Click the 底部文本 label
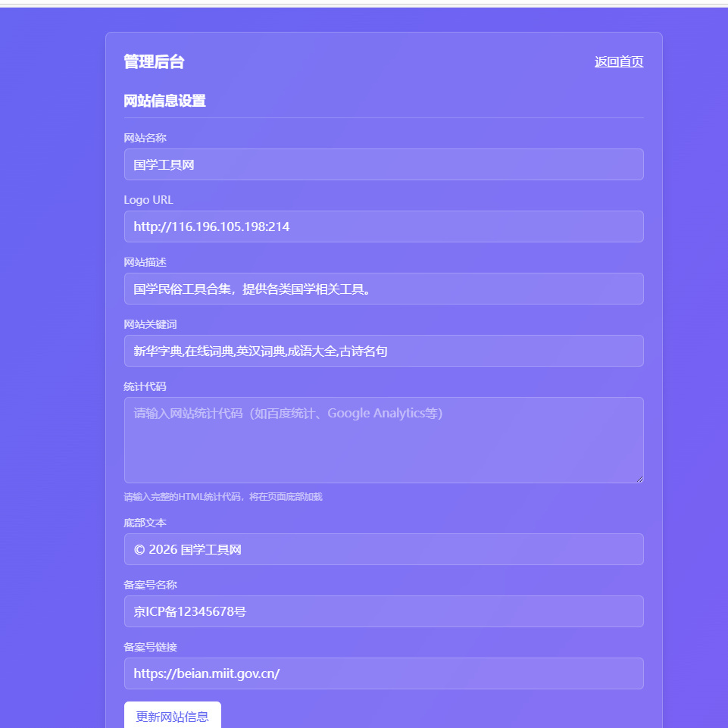Screen dimensions: 728x728 pos(145,523)
